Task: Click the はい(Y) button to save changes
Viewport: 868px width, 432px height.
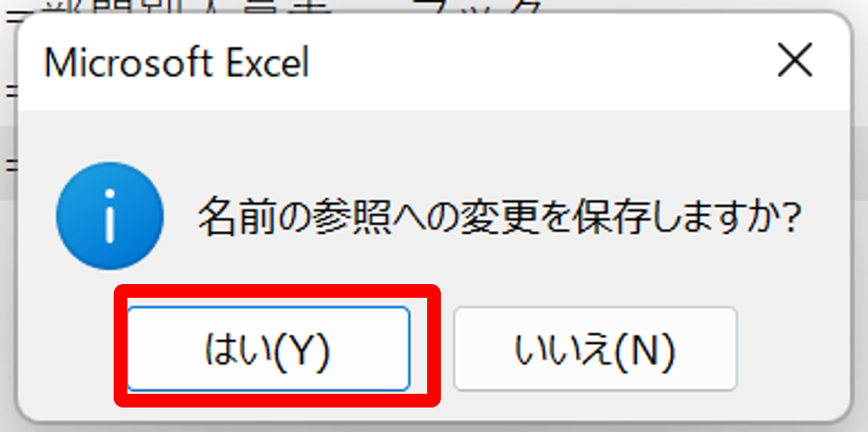Action: click(x=268, y=349)
